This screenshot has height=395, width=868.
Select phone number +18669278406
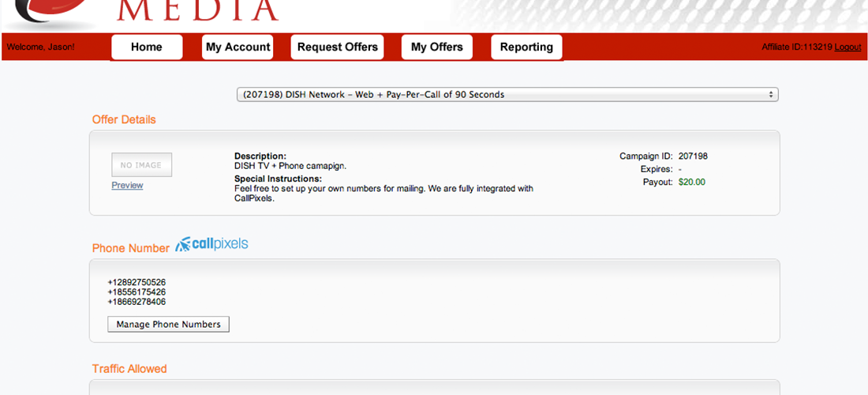coord(137,302)
